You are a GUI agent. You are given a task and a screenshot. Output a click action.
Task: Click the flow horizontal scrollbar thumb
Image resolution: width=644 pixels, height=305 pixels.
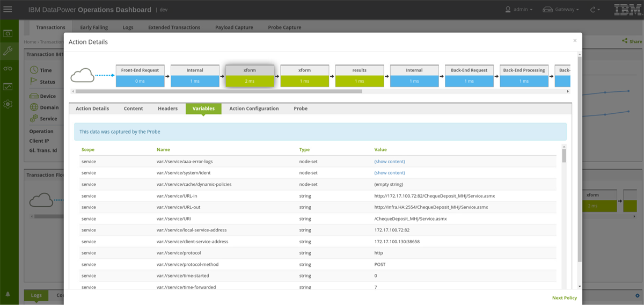(218, 91)
